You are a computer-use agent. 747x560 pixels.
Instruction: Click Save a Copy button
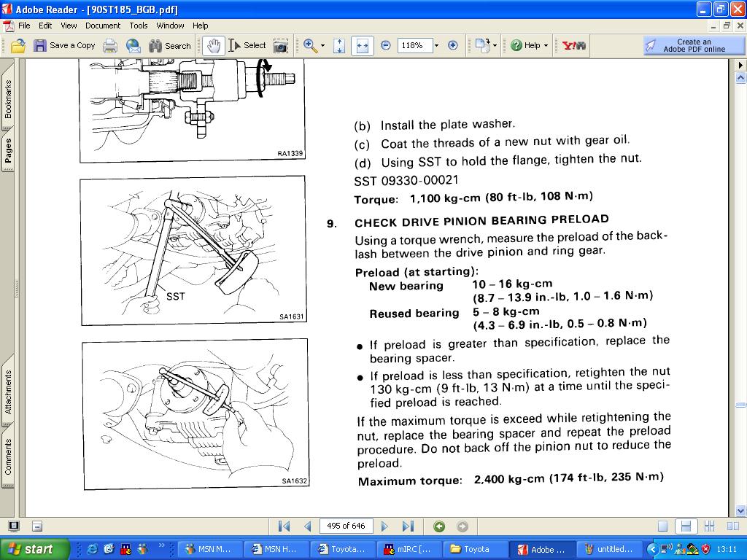pyautogui.click(x=63, y=45)
